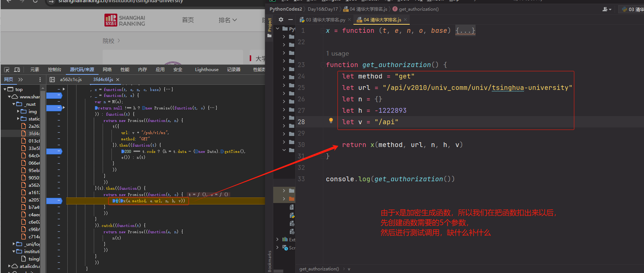Expand the img folder
The image size is (644, 273).
(18, 111)
